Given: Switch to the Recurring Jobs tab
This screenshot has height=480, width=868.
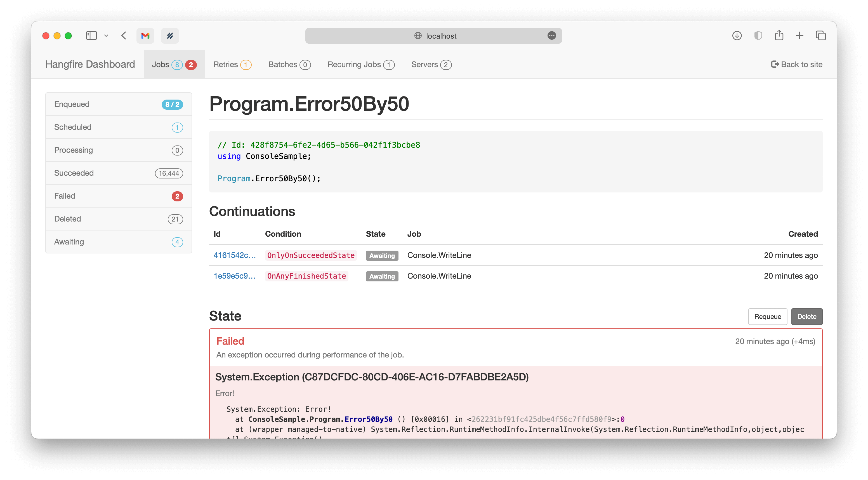Looking at the screenshot, I should click(x=361, y=64).
